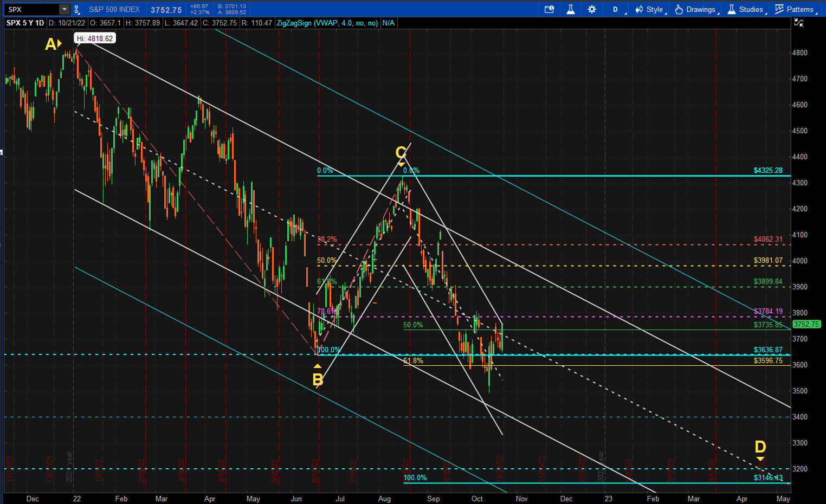This screenshot has height=504, width=826.
Task: Click the 38.2% retracement label
Action: (x=327, y=239)
